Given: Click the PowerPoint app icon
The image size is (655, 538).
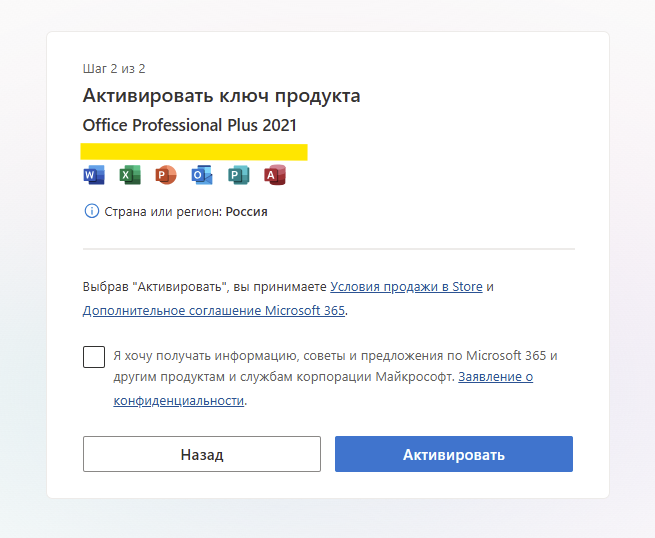Looking at the screenshot, I should 166,175.
